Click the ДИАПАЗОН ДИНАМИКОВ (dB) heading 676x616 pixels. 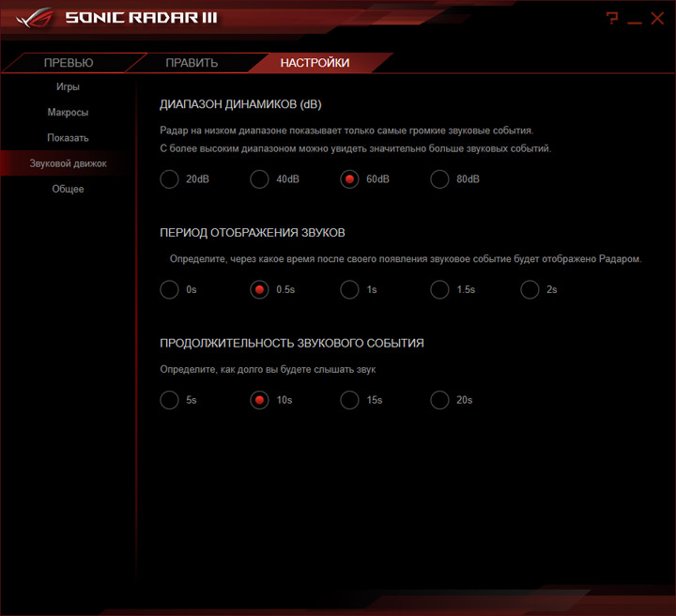point(240,104)
